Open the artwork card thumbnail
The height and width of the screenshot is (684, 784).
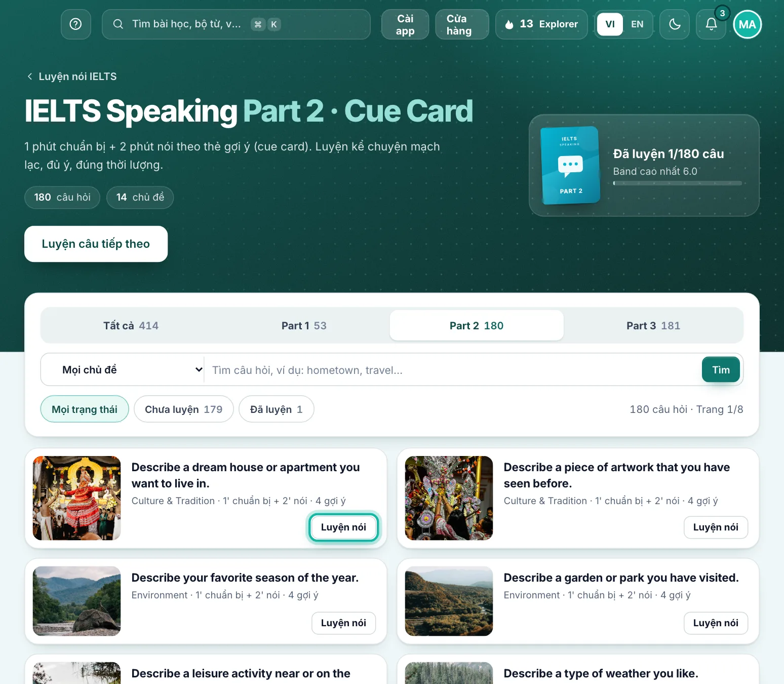coord(449,498)
